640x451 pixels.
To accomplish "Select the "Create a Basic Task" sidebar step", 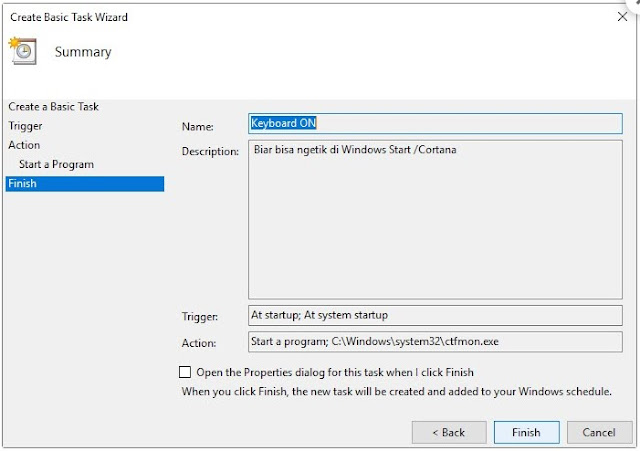I will tap(53, 107).
